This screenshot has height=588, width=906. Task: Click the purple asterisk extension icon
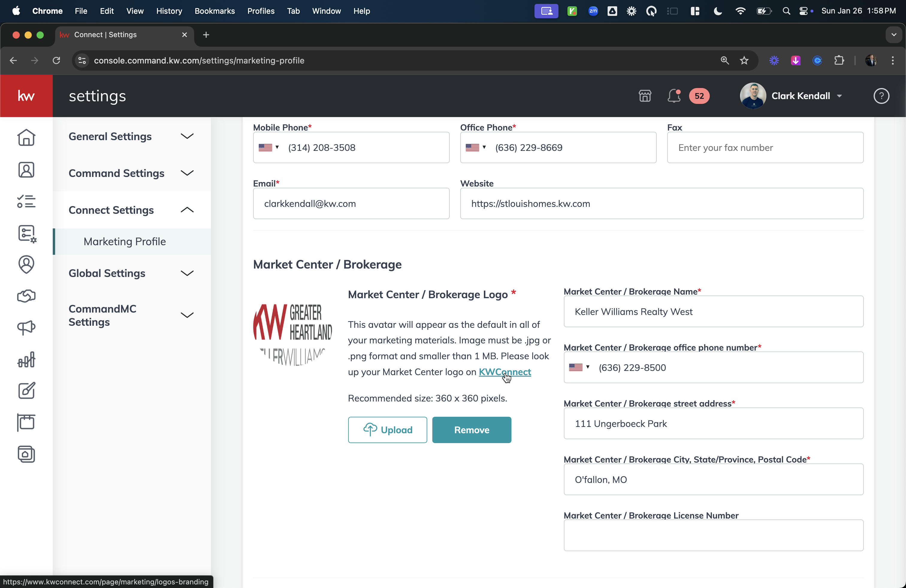pos(774,60)
